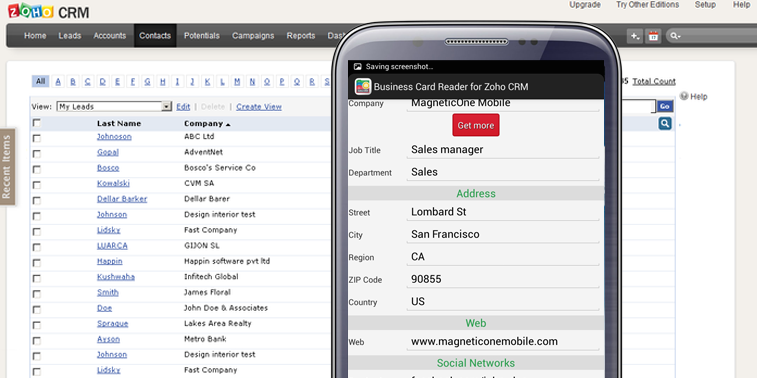The height and width of the screenshot is (378, 757).
Task: Switch to the Accounts tab
Action: pos(110,36)
